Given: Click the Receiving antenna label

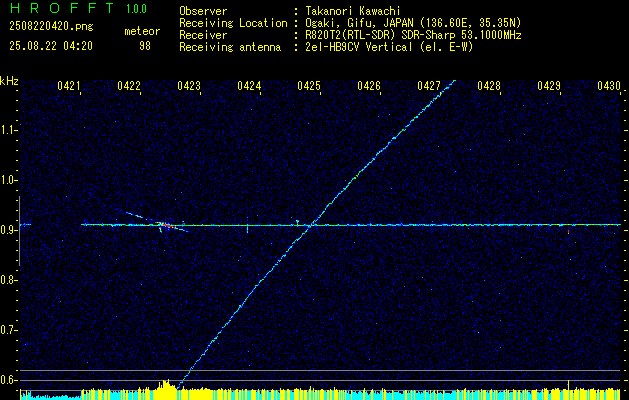Looking at the screenshot, I should coord(230,47).
